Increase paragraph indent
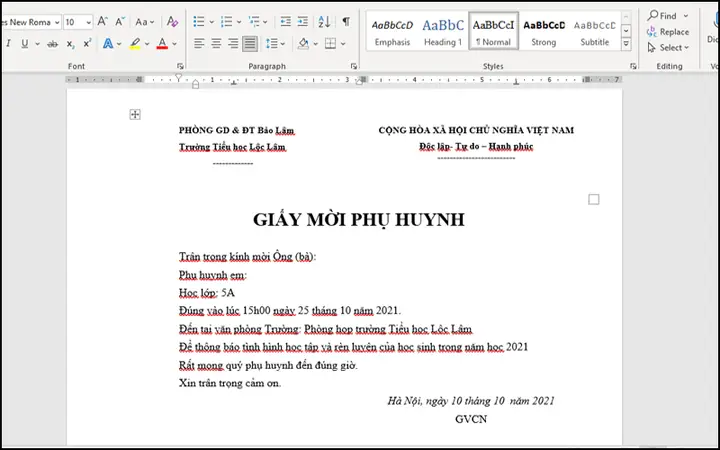Viewport: 720px width, 450px height. [x=303, y=22]
